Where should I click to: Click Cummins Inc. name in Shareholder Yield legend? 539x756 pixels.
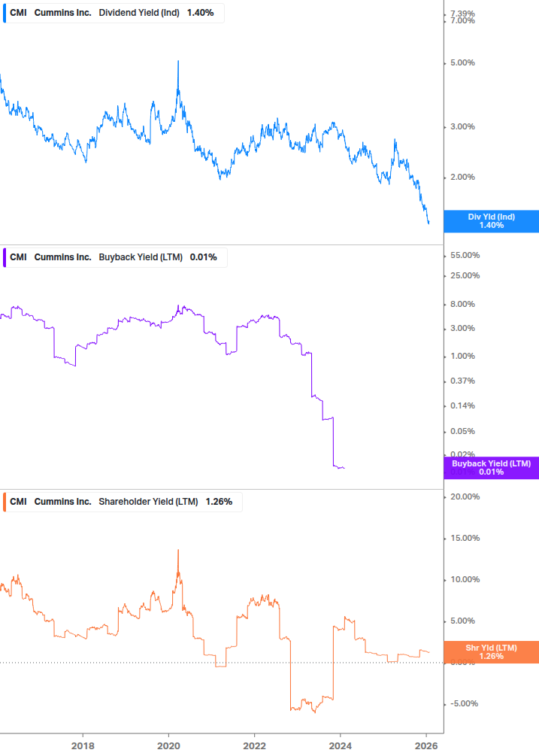(62, 502)
